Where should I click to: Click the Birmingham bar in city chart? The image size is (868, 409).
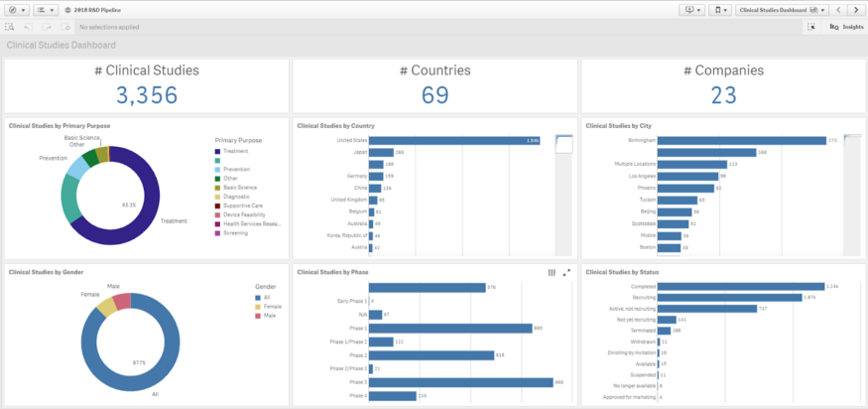click(x=742, y=141)
